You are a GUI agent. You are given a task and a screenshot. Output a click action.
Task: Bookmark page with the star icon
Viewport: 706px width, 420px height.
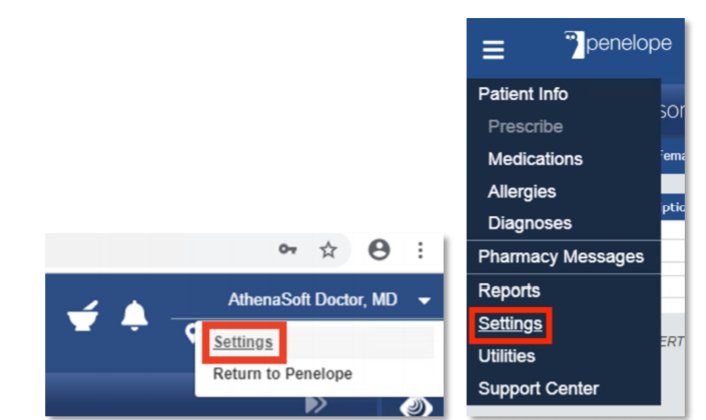point(328,249)
